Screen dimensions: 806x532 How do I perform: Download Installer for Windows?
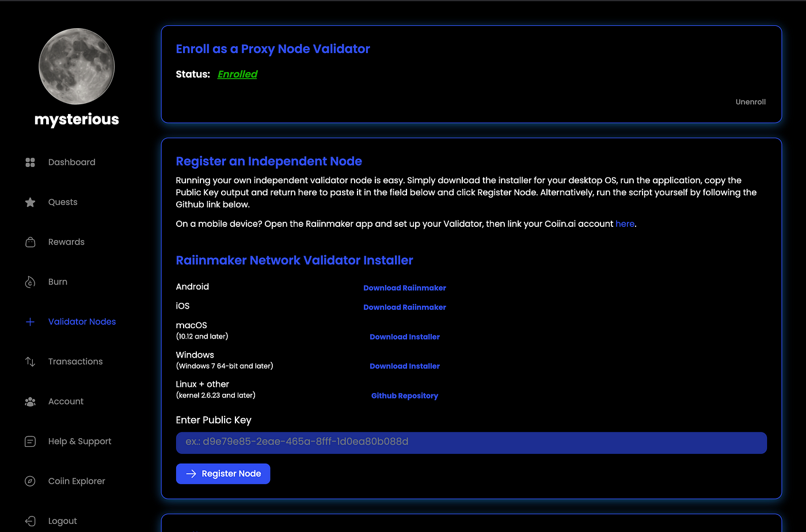(x=405, y=366)
